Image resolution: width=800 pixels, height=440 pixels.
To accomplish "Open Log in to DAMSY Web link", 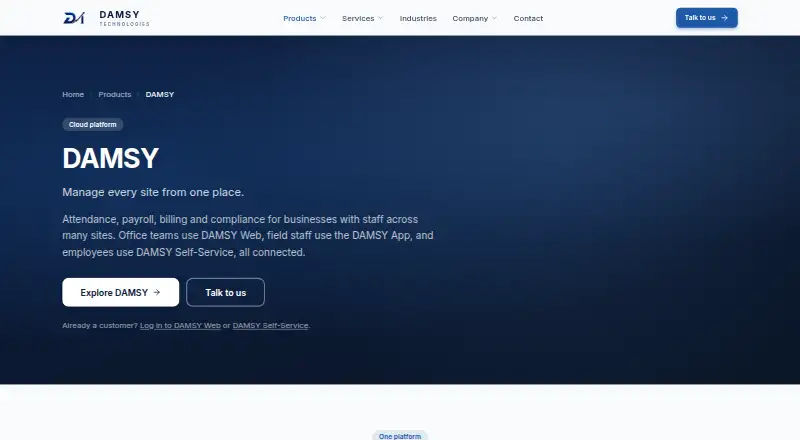I will coord(180,326).
